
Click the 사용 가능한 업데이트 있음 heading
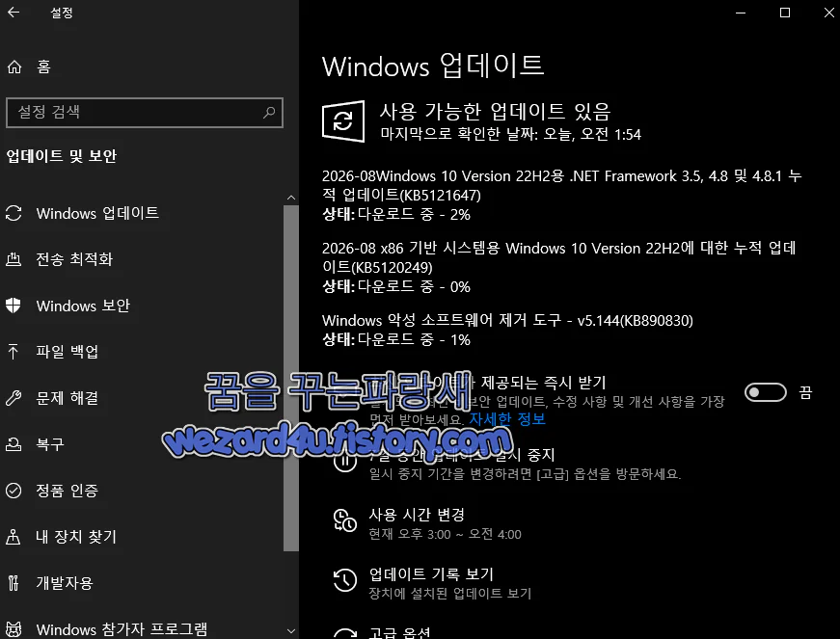point(495,111)
